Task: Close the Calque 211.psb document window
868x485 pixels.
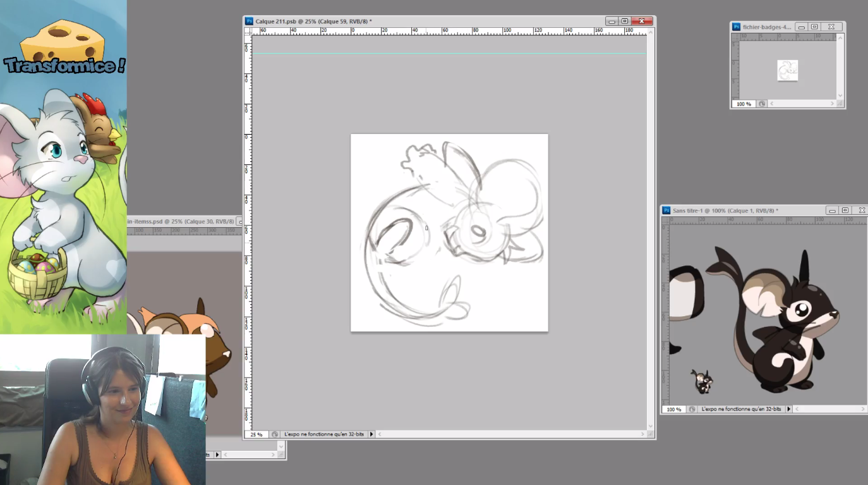Action: pos(642,21)
